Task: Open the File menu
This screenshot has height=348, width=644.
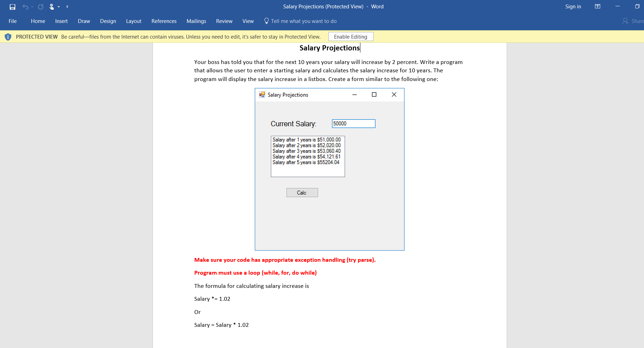Action: [x=13, y=21]
